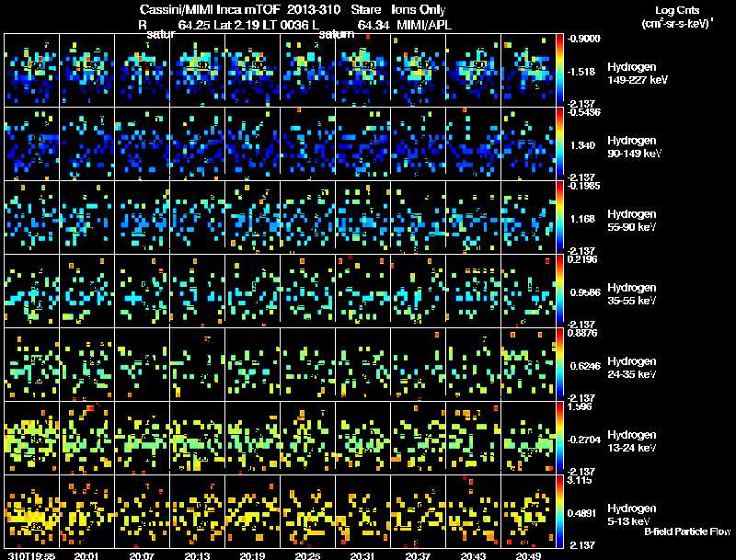
Task: Select the 35-55 keV panel at 20:31
Action: (363, 291)
